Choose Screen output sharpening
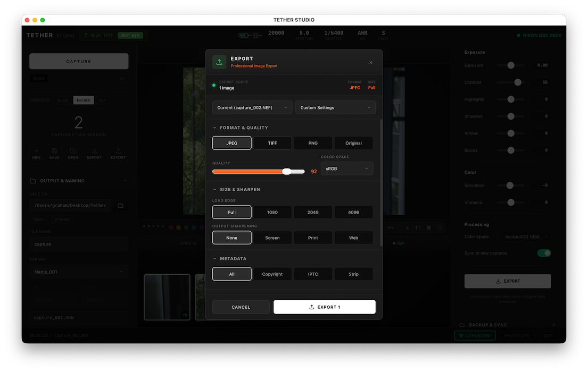This screenshot has width=588, height=372. (x=272, y=238)
